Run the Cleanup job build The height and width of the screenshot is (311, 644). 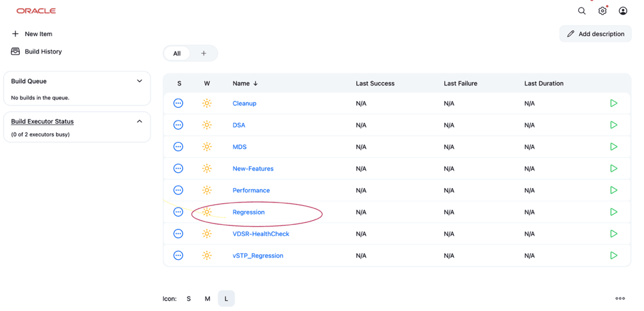614,103
